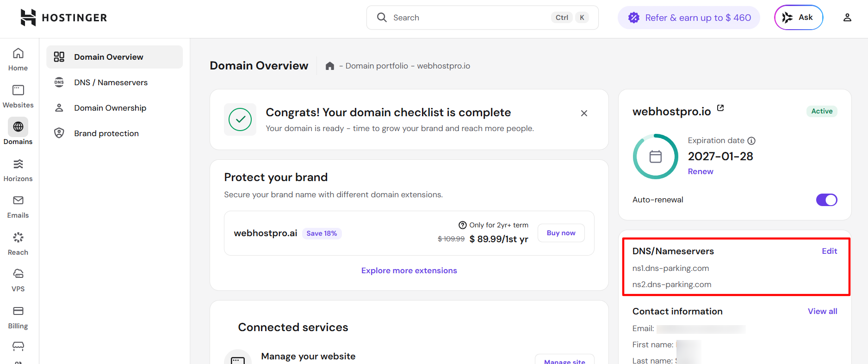Click the Active status badge
This screenshot has height=364, width=868.
pos(822,111)
